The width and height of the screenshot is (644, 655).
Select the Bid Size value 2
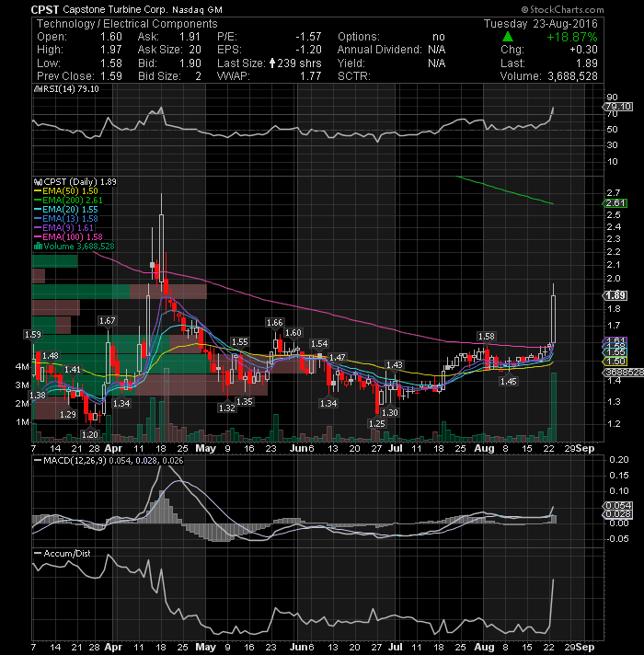pyautogui.click(x=199, y=76)
